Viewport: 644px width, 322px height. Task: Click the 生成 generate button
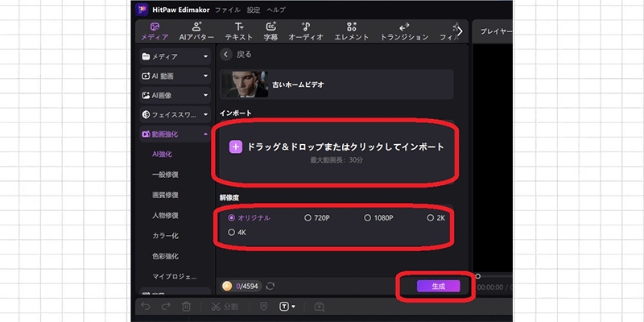(438, 287)
